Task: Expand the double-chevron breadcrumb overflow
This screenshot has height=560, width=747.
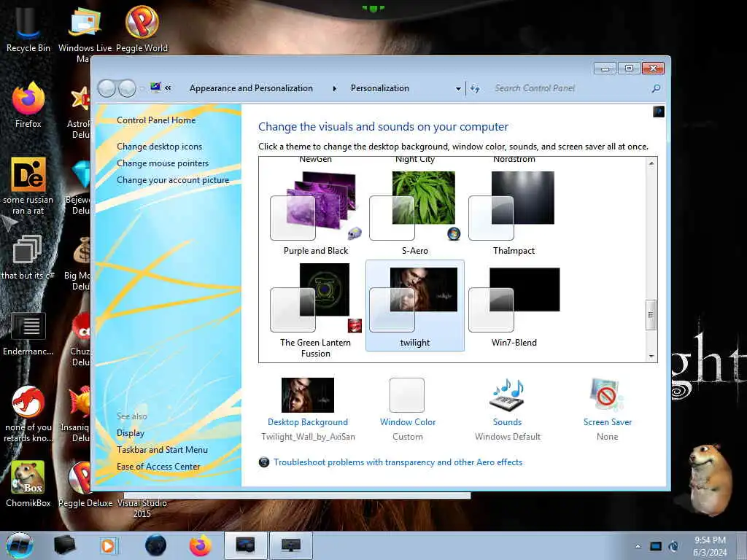Action: [x=169, y=88]
